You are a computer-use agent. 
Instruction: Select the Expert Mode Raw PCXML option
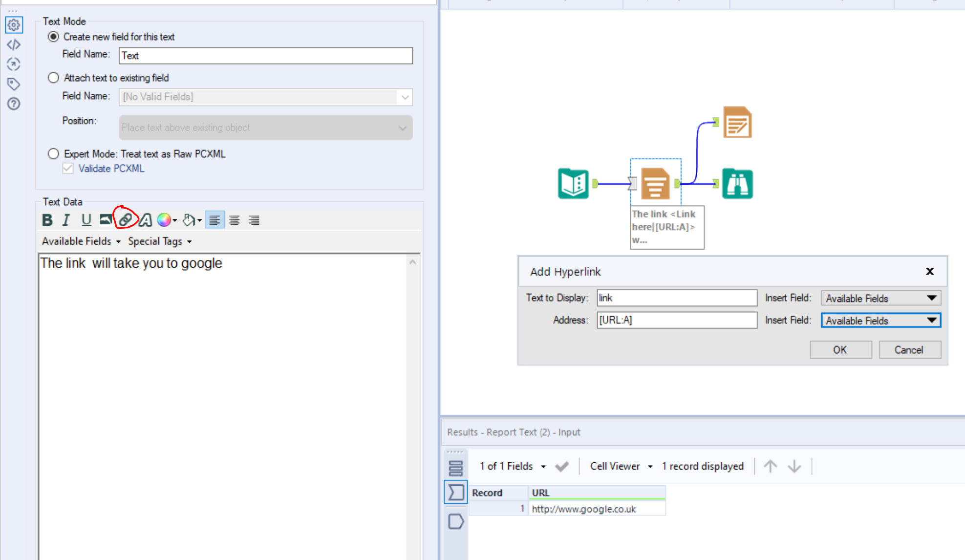click(54, 153)
